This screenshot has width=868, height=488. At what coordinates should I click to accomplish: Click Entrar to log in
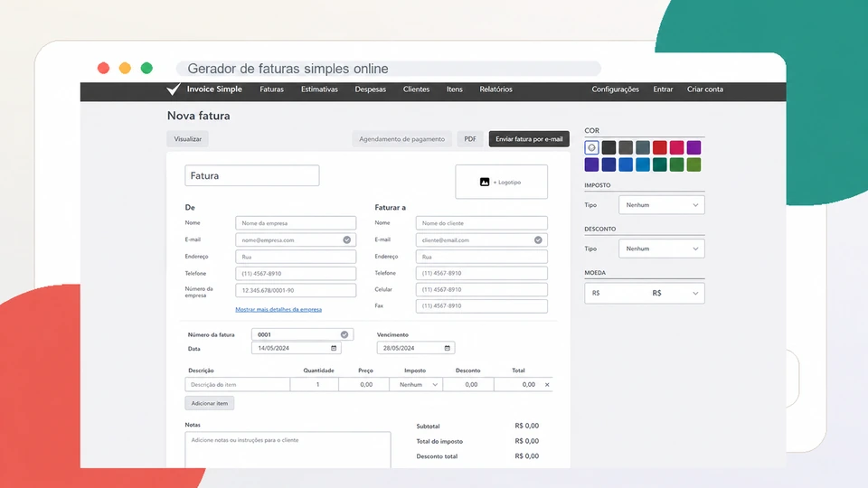663,89
